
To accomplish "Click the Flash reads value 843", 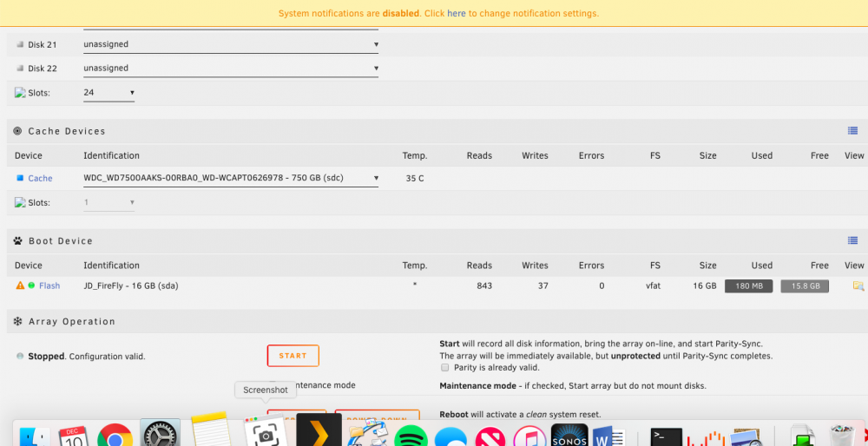I will tap(484, 285).
